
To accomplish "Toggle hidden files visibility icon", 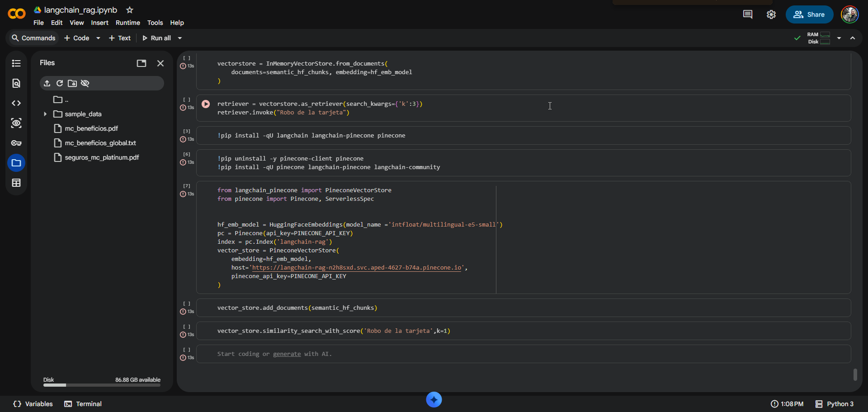I will [85, 83].
